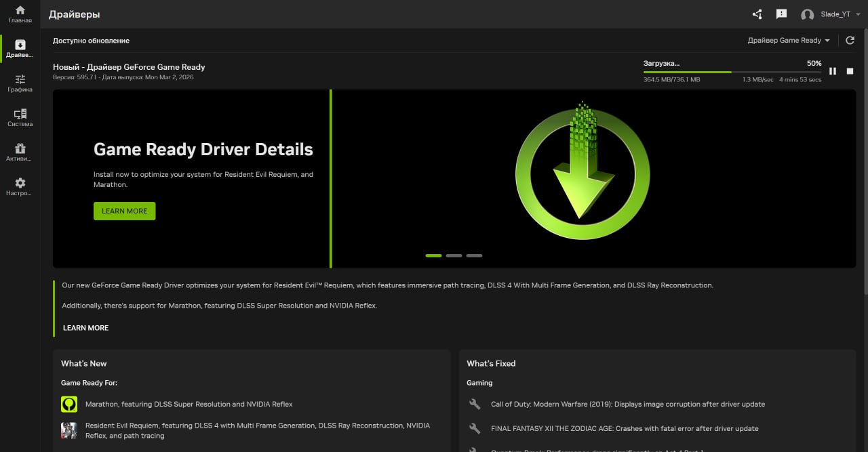Open the Графика settings sidebar icon
Image resolution: width=868 pixels, height=452 pixels.
pyautogui.click(x=20, y=83)
